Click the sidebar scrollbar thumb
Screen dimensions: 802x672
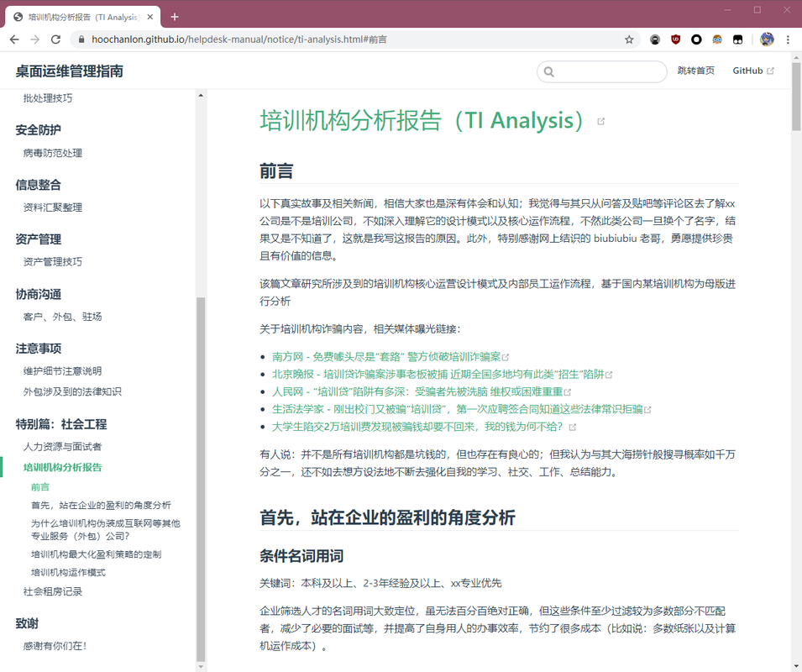tap(201, 479)
